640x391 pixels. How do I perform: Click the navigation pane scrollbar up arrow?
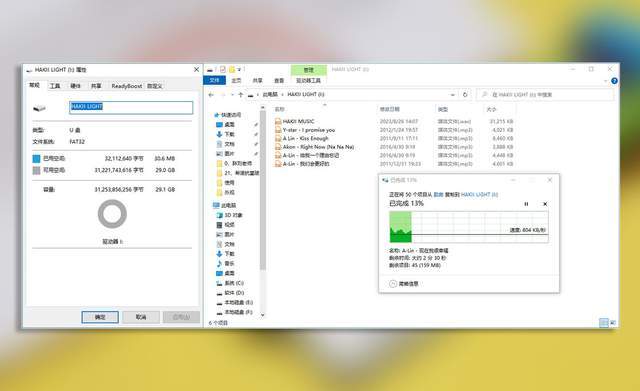pyautogui.click(x=262, y=108)
